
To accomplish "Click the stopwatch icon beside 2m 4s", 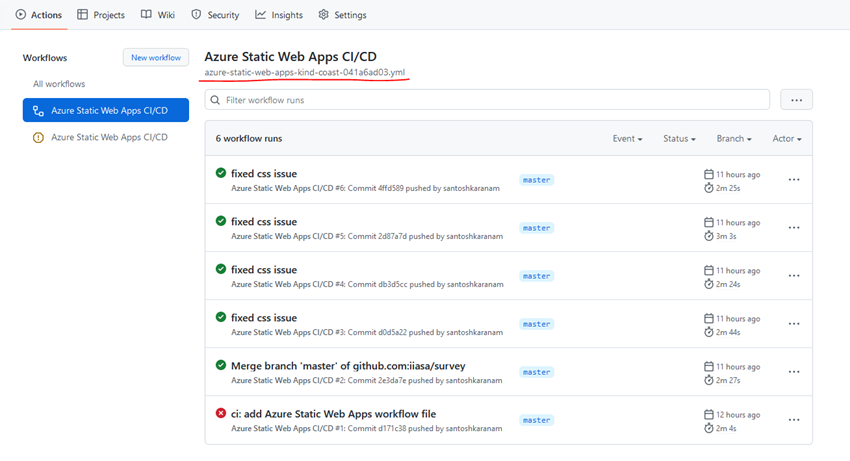I will tap(709, 428).
